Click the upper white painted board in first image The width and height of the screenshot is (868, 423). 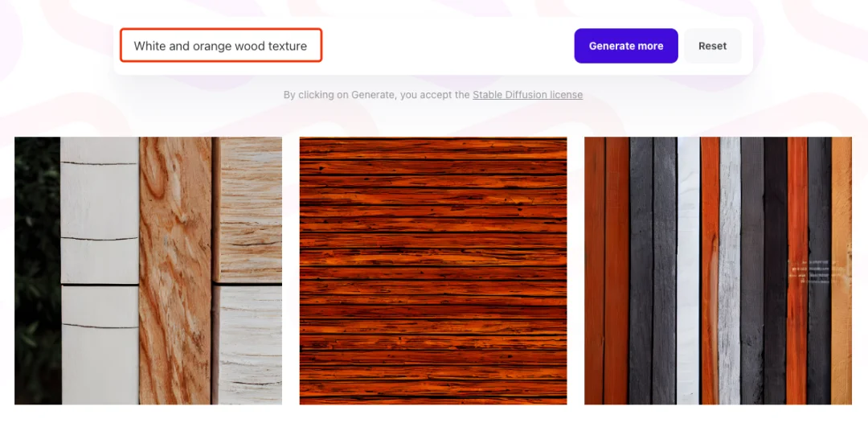pos(100,211)
